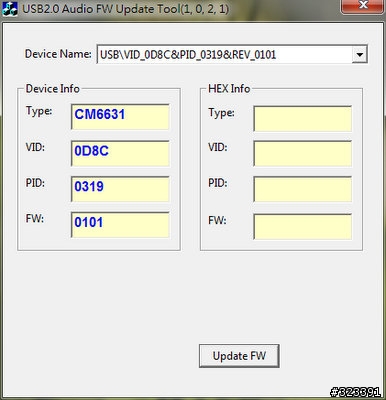The width and height of the screenshot is (386, 400).
Task: Click the empty HEX Info FW field
Action: (x=303, y=227)
